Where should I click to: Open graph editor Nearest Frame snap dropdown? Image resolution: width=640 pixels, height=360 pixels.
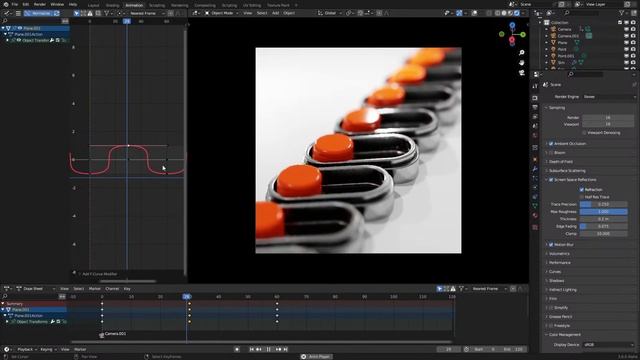click(x=147, y=13)
